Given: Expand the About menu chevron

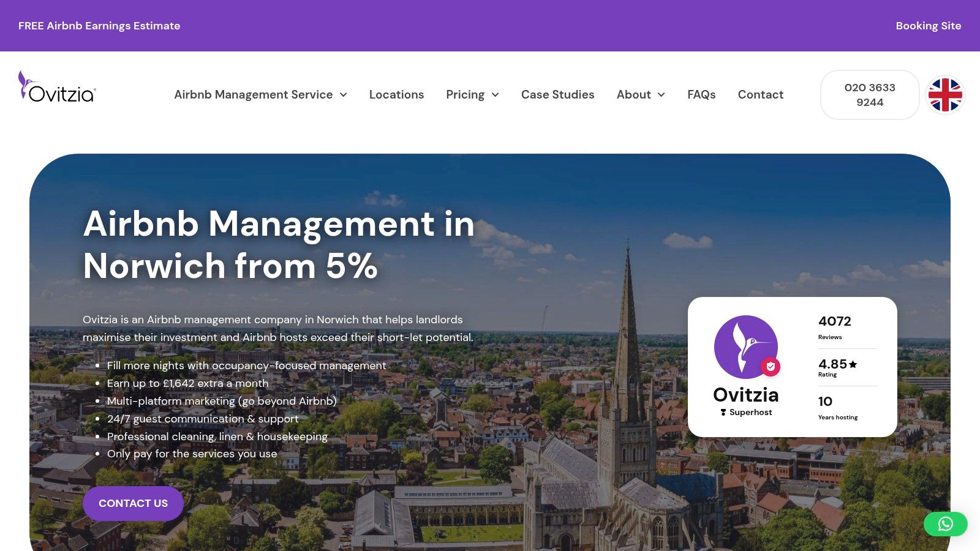Looking at the screenshot, I should 661,95.
